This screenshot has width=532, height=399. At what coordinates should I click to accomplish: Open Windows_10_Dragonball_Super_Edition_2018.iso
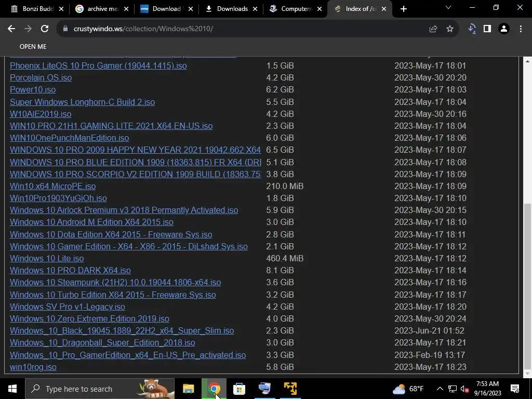tap(102, 343)
